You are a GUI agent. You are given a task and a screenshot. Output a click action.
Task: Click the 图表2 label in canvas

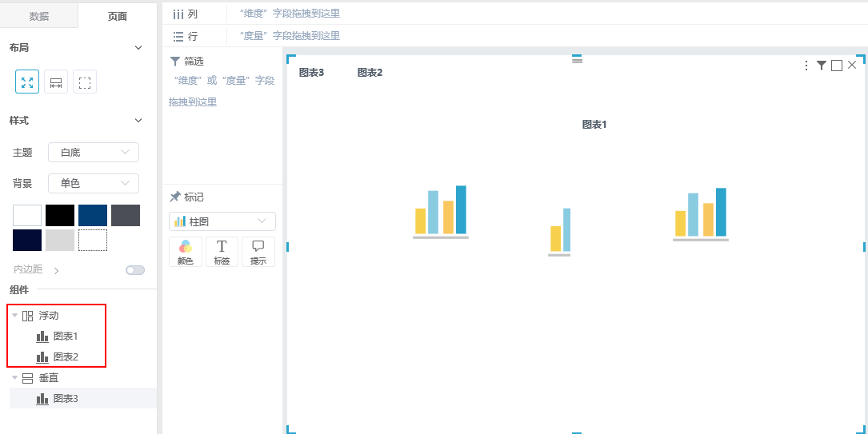pyautogui.click(x=370, y=73)
